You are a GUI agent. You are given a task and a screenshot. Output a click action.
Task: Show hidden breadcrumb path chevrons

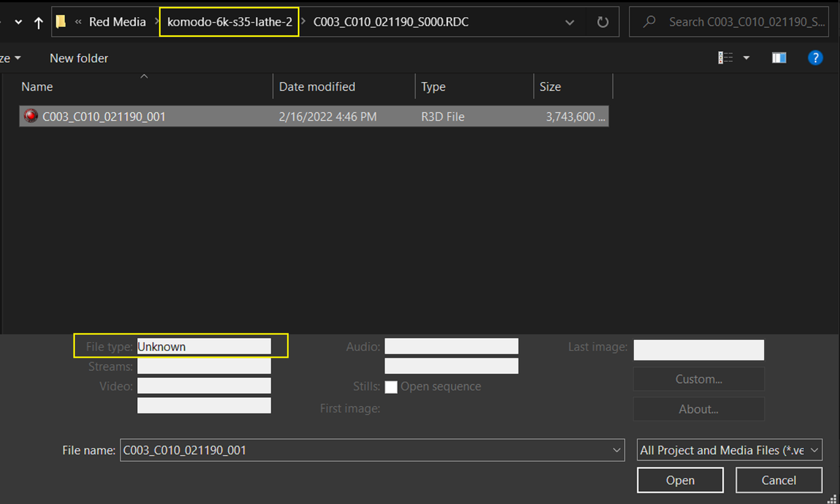pyautogui.click(x=78, y=22)
